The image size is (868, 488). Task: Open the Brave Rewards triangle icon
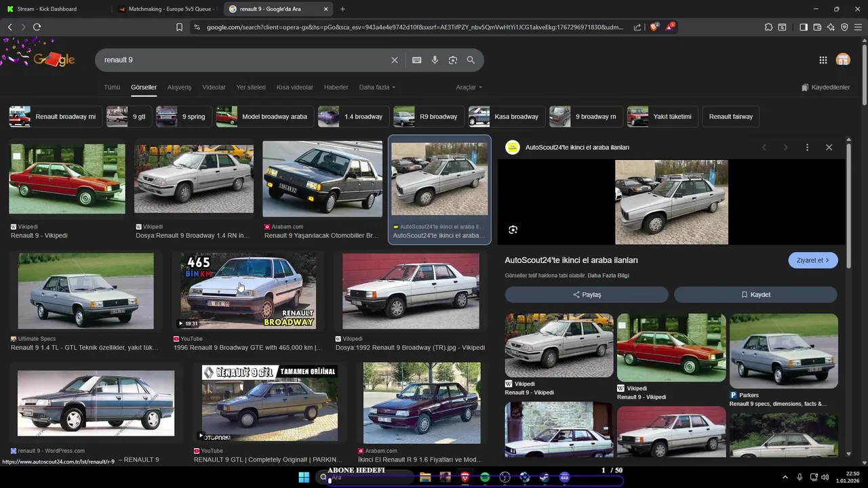pyautogui.click(x=670, y=27)
